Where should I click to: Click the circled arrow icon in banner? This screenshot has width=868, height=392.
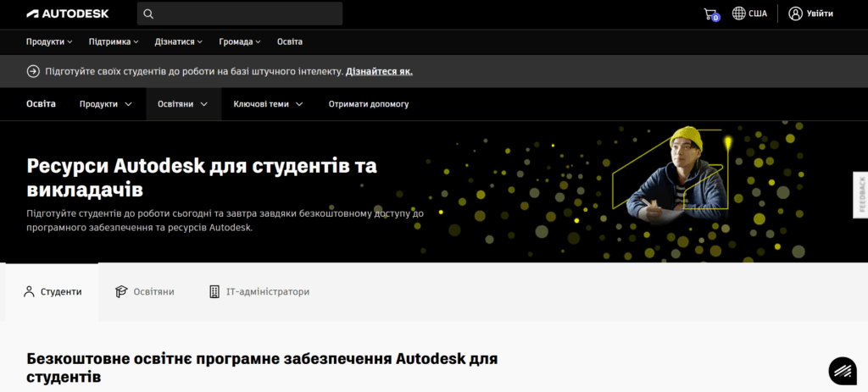[x=33, y=71]
